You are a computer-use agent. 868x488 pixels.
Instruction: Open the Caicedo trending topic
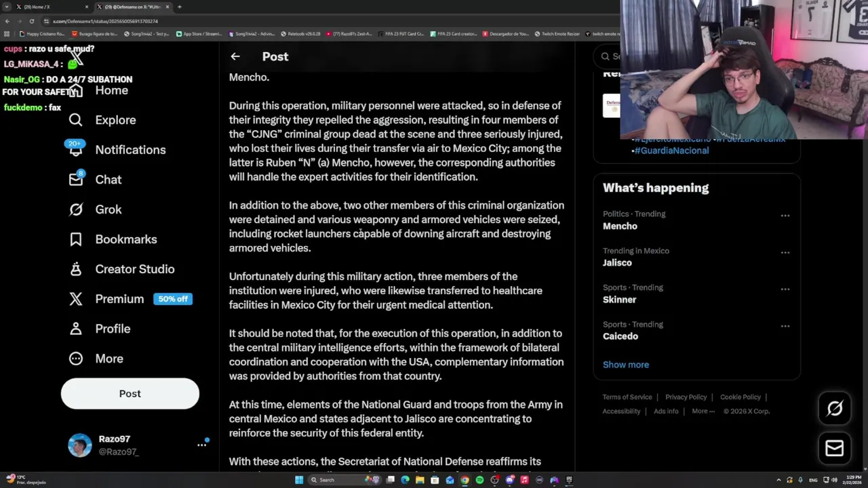tap(620, 336)
